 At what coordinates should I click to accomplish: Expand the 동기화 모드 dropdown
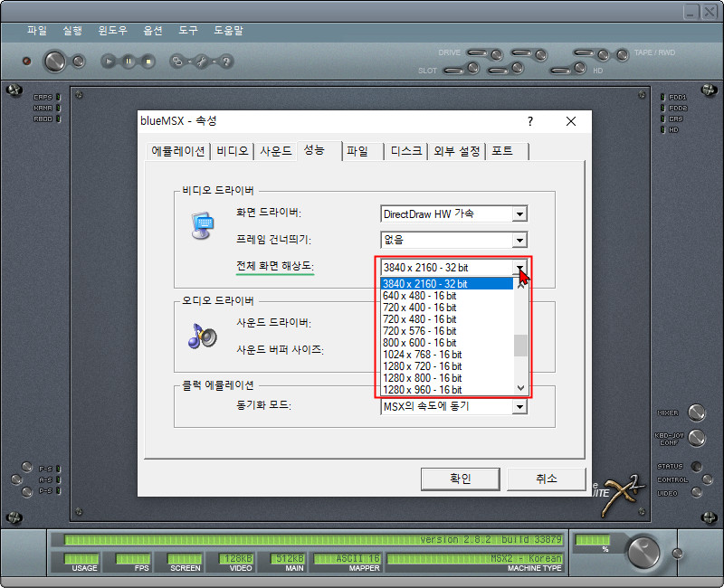coord(519,406)
